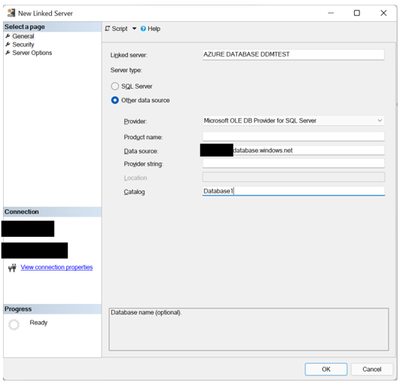The width and height of the screenshot is (400, 383).
Task: Click the Script icon in toolbar
Action: click(x=107, y=29)
